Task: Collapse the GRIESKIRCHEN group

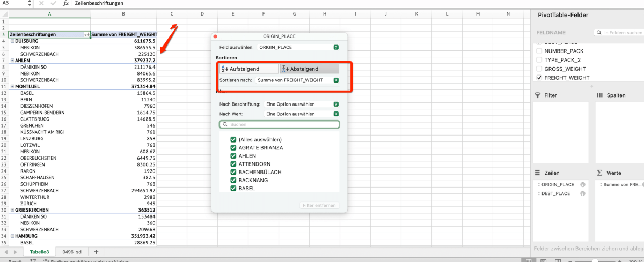Action: tap(12, 210)
